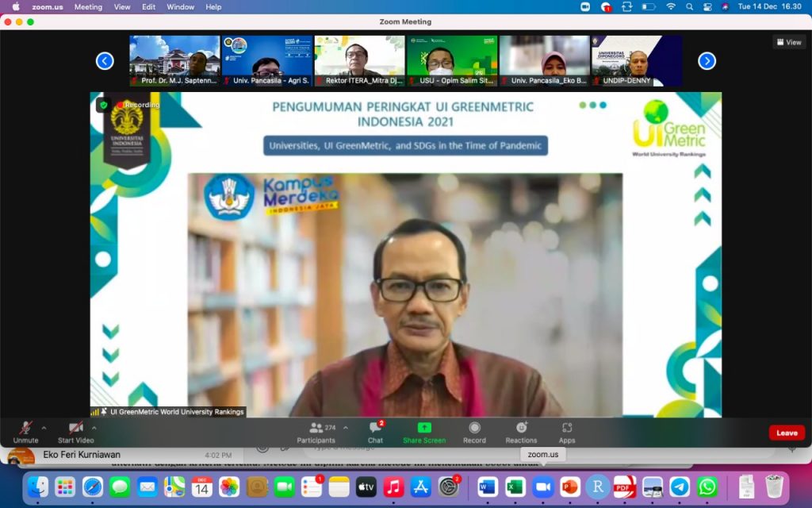Screen dimensions: 812x508
Task: Open Reminders from the Dock
Action: point(311,487)
